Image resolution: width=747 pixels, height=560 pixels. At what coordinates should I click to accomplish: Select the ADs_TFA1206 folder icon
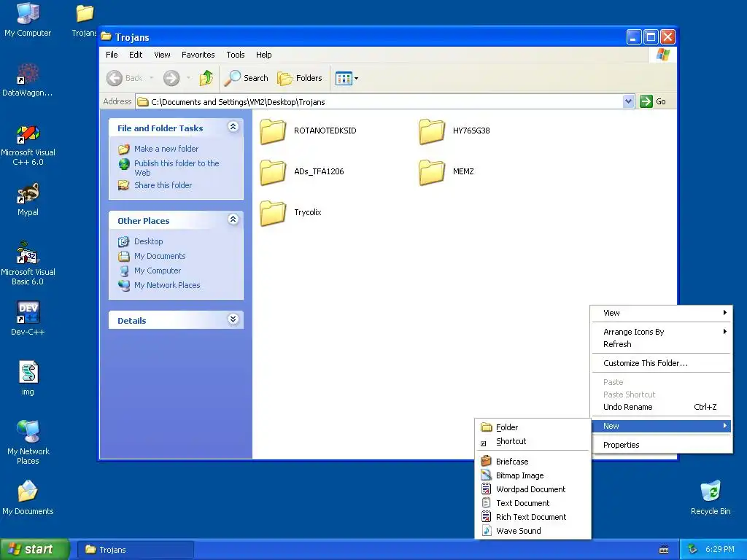(273, 172)
